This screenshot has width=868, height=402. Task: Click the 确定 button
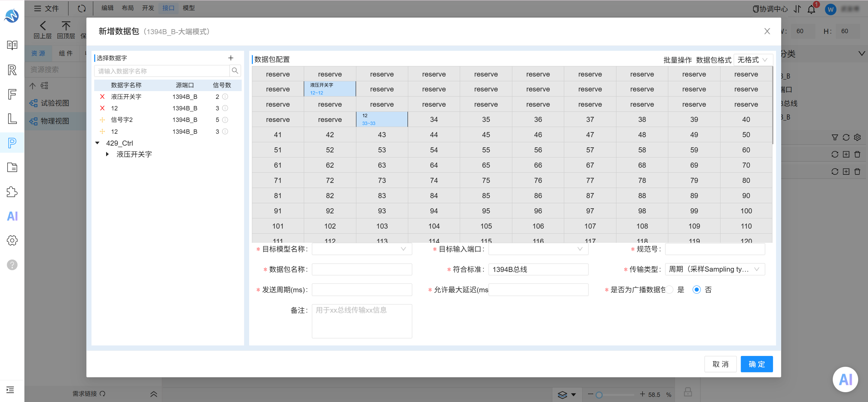point(757,364)
